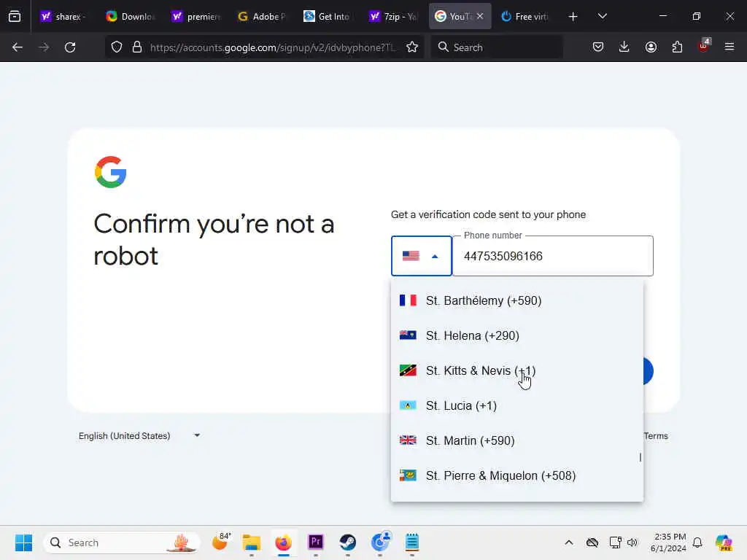Click the browser Search box
The width and height of the screenshot is (747, 560).
496,47
